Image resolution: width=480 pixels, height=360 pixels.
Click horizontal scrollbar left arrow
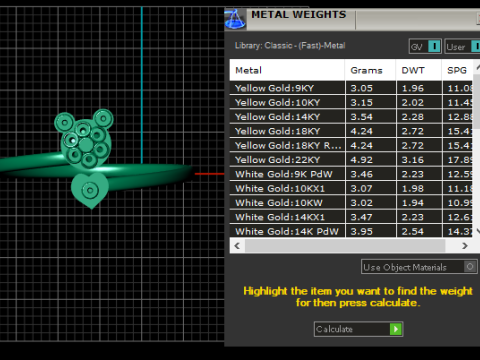coord(237,246)
